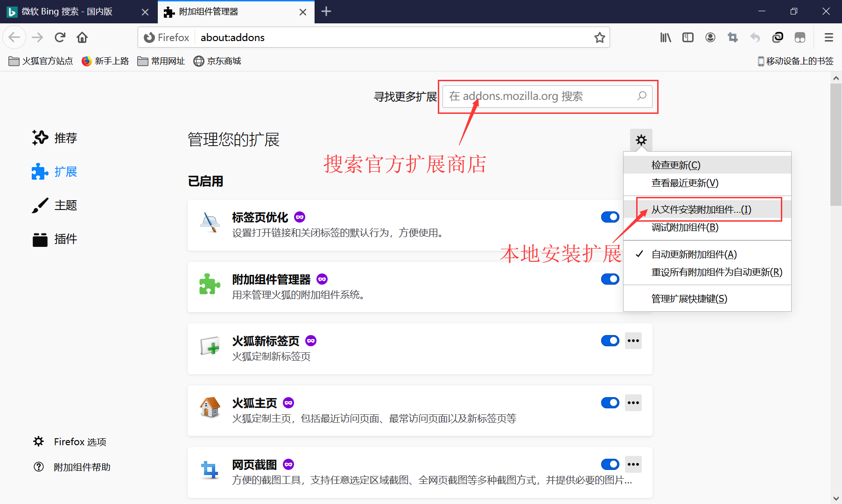
Task: Disable the 标签页优化 extension toggle
Action: click(610, 217)
